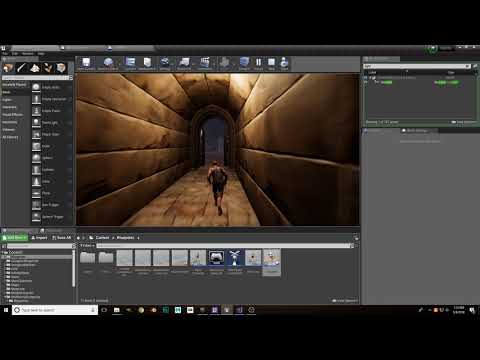Click the World Outliner search field
Screen dimensions: 480x360
tap(417, 66)
